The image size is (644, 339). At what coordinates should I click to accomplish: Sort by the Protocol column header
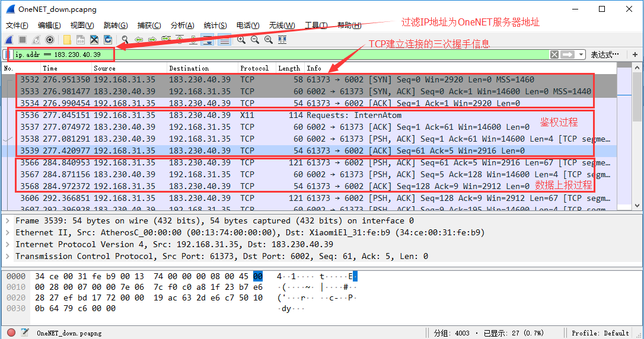click(x=257, y=68)
